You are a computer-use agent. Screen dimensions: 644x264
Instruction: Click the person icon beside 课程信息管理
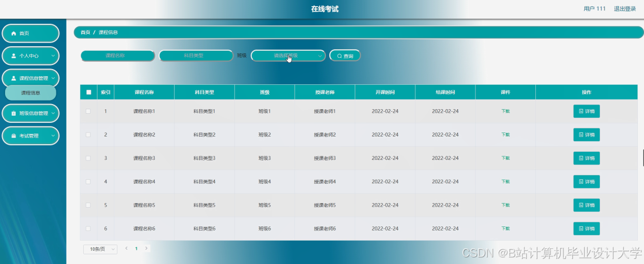[14, 78]
